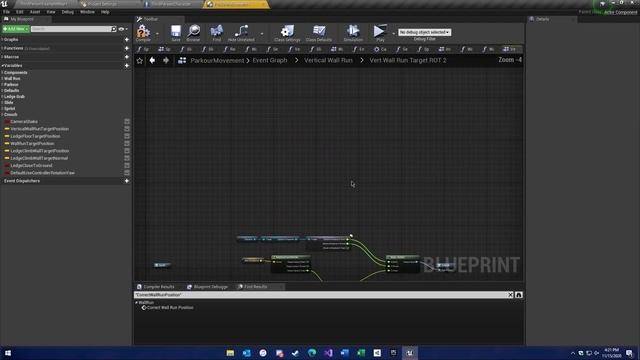This screenshot has width=640, height=360.
Task: Toggle DefaultUseControllerRotationYaw visibility eye
Action: (127, 173)
